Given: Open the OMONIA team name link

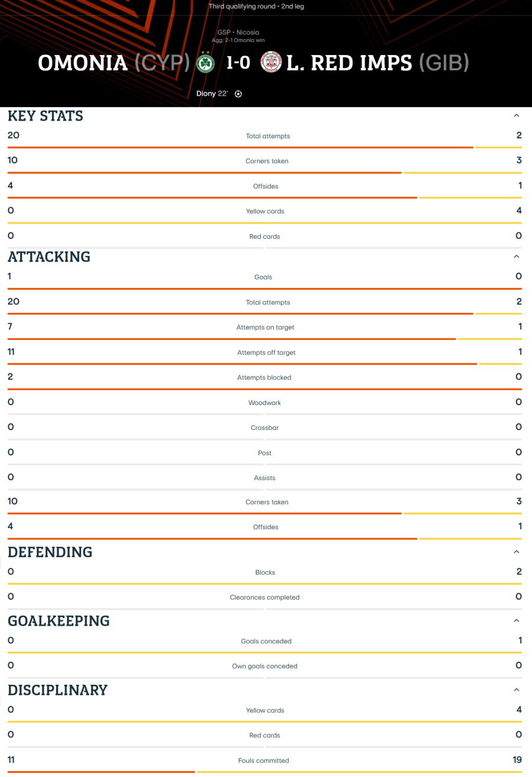Looking at the screenshot, I should click(x=83, y=63).
